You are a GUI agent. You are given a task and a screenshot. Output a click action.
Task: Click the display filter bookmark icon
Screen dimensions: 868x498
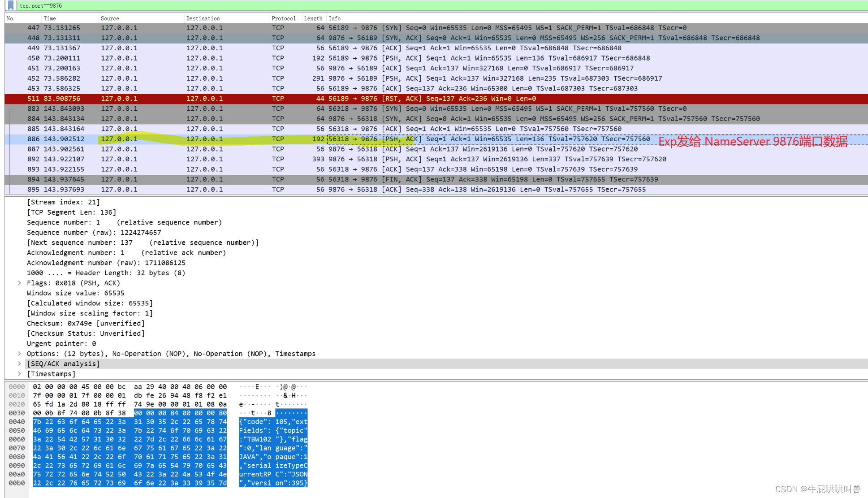[x=11, y=5]
